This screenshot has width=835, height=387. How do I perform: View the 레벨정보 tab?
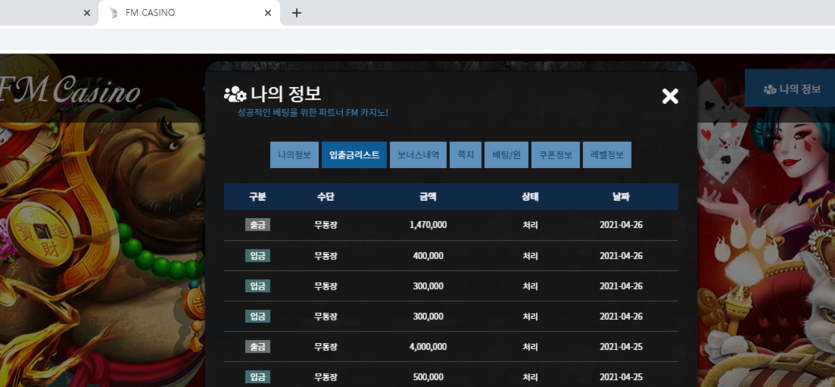tap(607, 155)
